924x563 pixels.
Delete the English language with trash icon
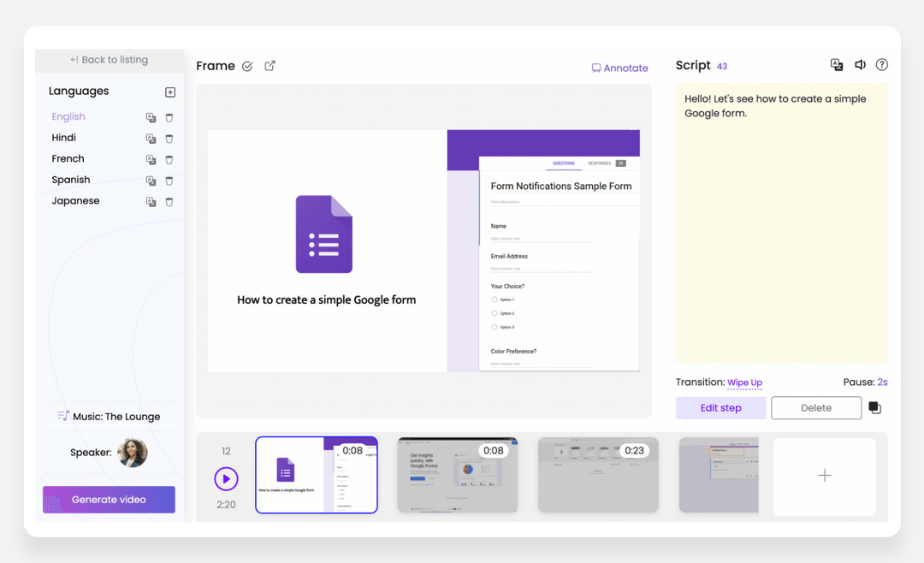tap(169, 118)
